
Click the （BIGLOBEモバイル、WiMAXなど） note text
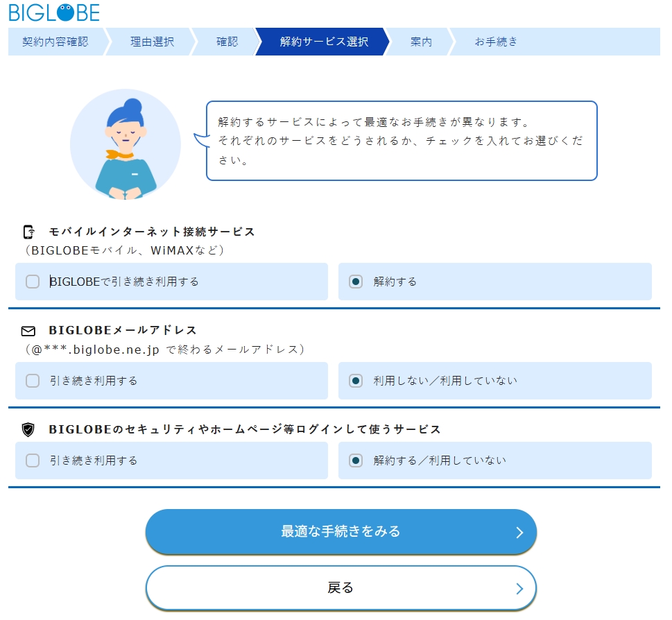[125, 250]
